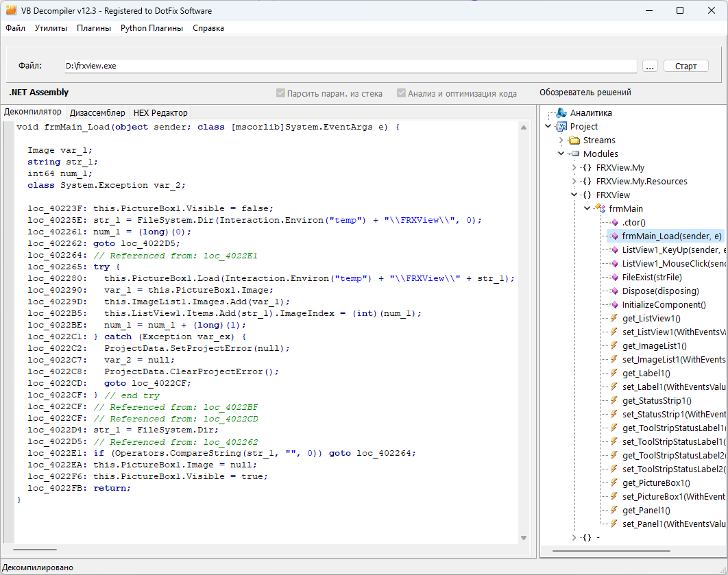Click the set_ImageList1 property icon
The image size is (728, 575).
coord(614,359)
